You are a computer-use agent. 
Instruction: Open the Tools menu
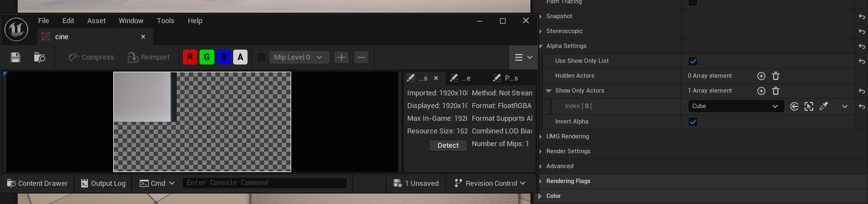[165, 21]
